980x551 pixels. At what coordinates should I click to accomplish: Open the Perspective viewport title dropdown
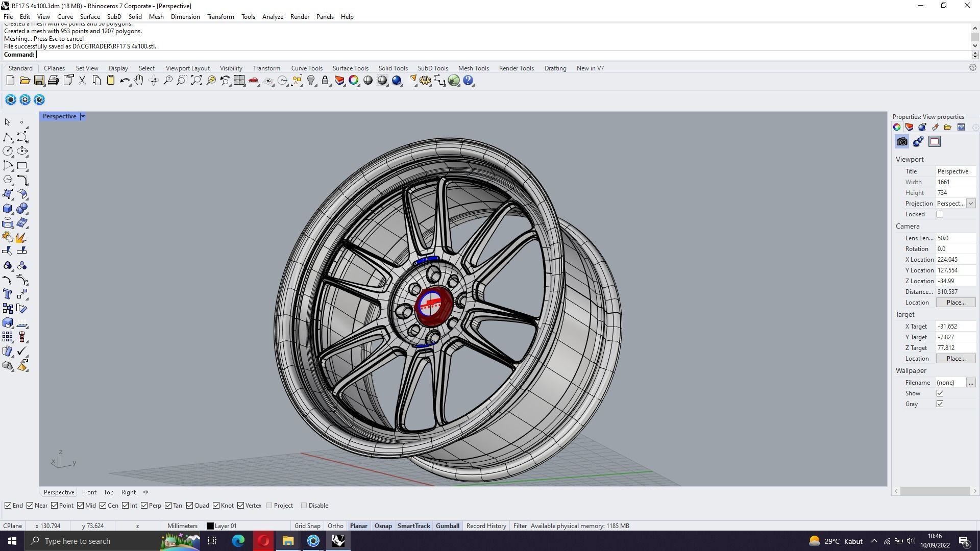[83, 116]
